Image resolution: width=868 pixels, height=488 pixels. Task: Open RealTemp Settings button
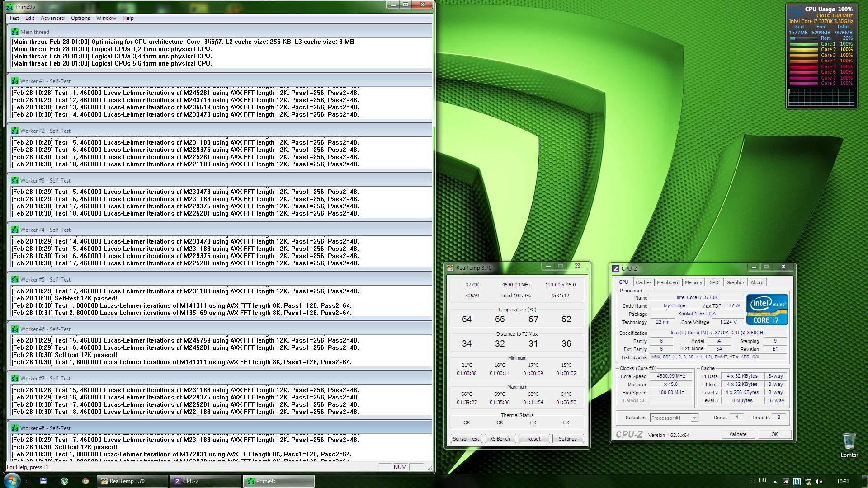568,439
